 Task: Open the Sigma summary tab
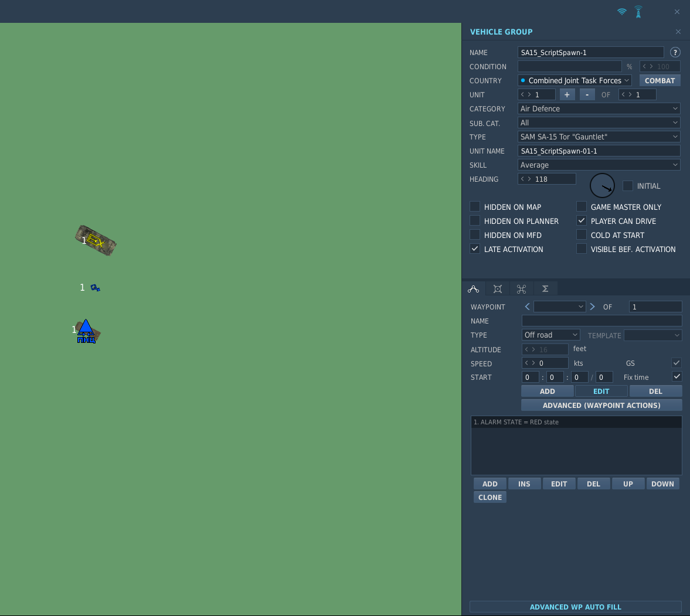point(545,288)
